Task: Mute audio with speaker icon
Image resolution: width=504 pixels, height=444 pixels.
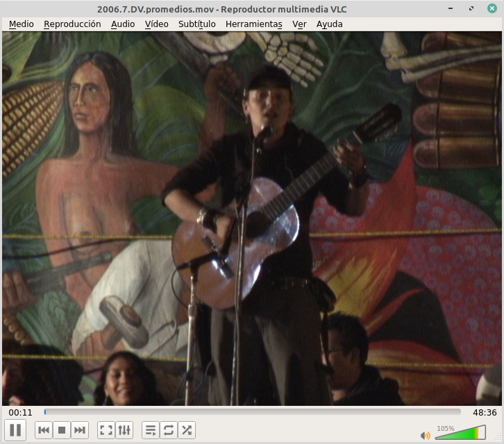Action: tap(426, 435)
